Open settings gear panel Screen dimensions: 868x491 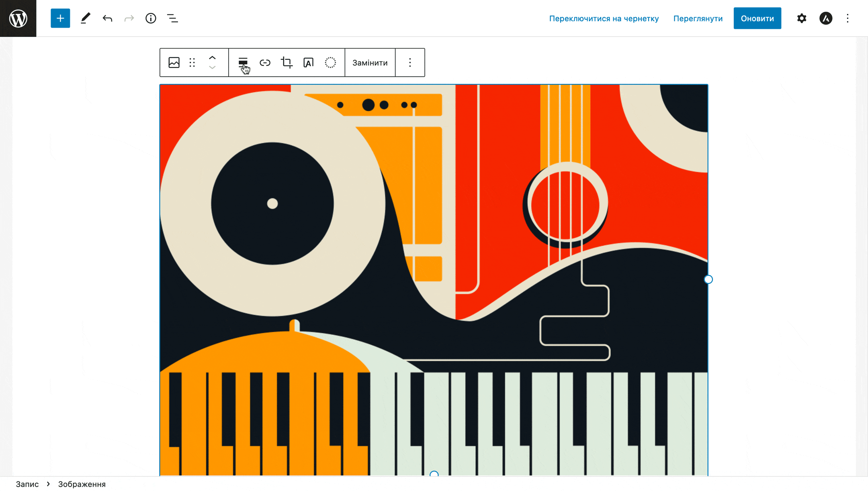(802, 18)
